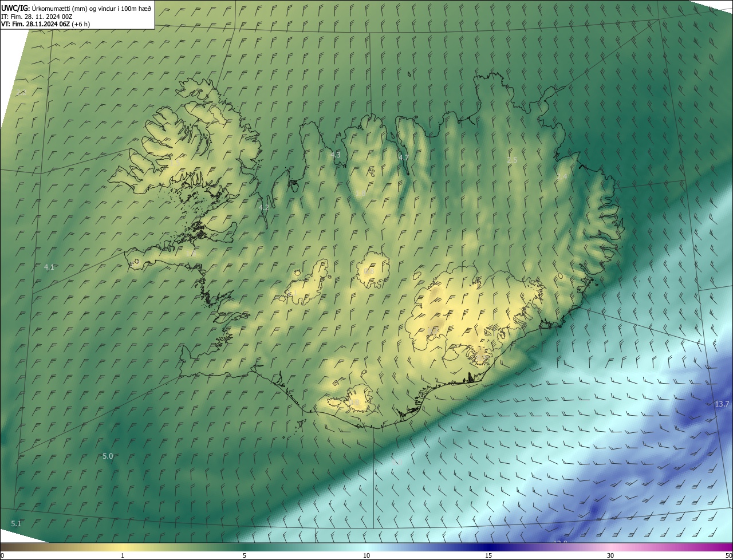Screen dimensions: 733x560
Task: Click the valid time line "VT: Fim. 28.11.2024 06Z (+6 h)"
Action: coord(45,24)
